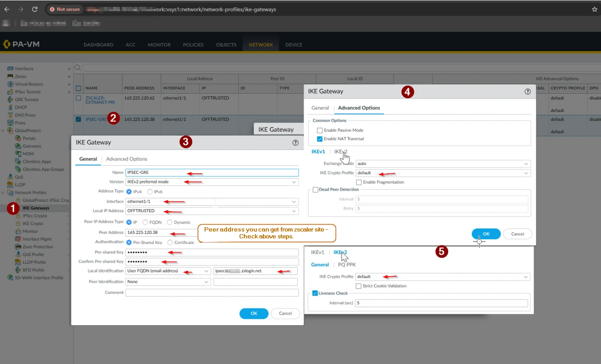The width and height of the screenshot is (601, 364).
Task: Click the browser reload icon
Action: click(35, 9)
